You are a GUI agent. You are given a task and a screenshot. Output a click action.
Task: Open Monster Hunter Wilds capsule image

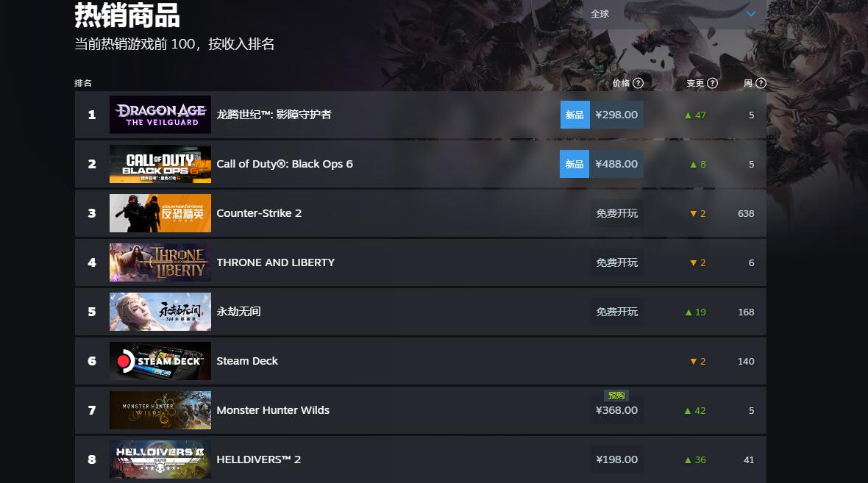[x=160, y=410]
